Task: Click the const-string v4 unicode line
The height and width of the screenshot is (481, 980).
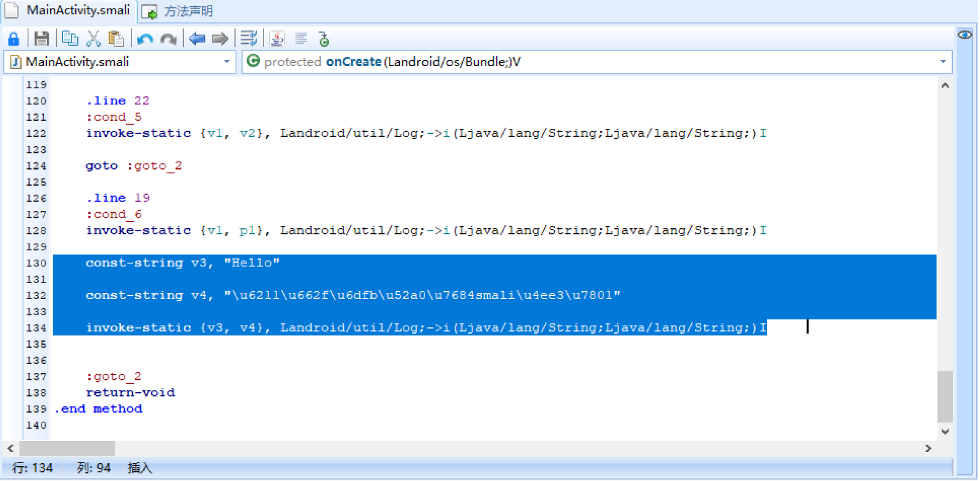Action: [x=353, y=295]
